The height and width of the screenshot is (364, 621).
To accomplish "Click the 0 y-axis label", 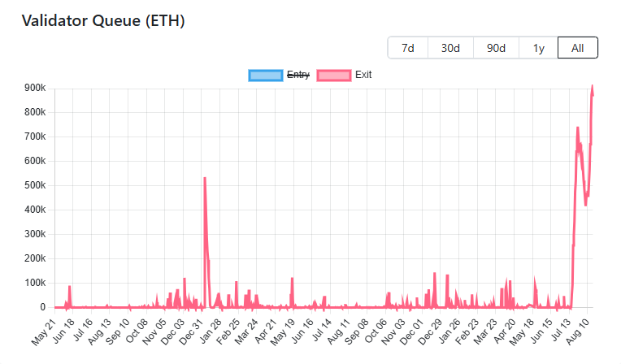I will pyautogui.click(x=42, y=307).
